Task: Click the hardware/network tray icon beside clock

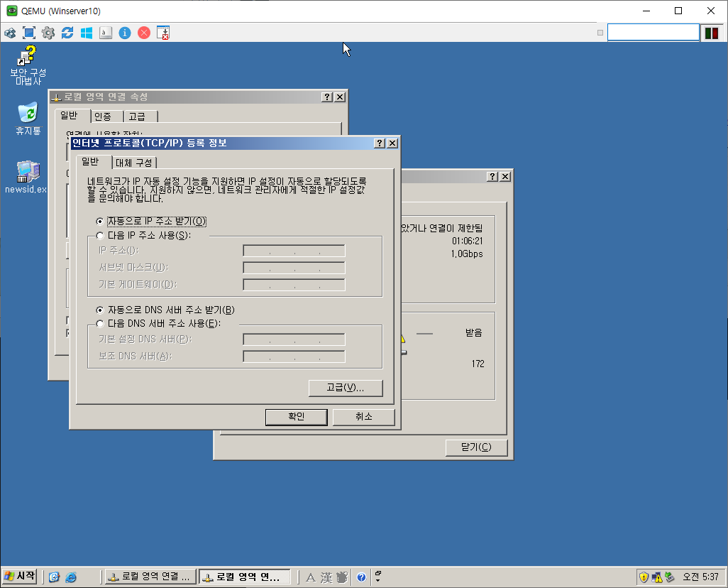Action: pyautogui.click(x=670, y=577)
